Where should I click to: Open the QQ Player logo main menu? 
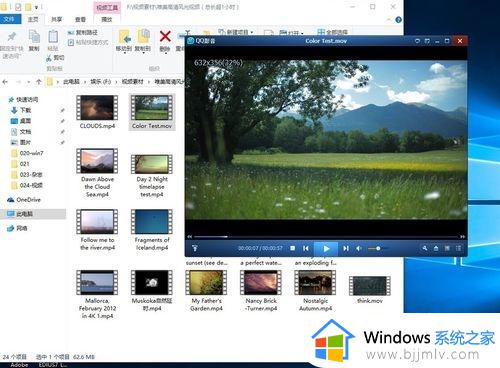pos(202,41)
